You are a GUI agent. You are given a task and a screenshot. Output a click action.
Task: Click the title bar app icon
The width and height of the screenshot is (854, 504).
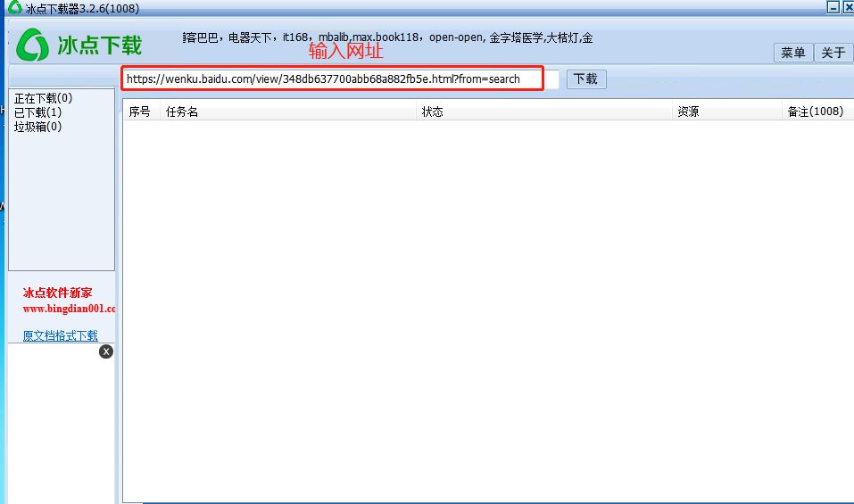click(14, 8)
